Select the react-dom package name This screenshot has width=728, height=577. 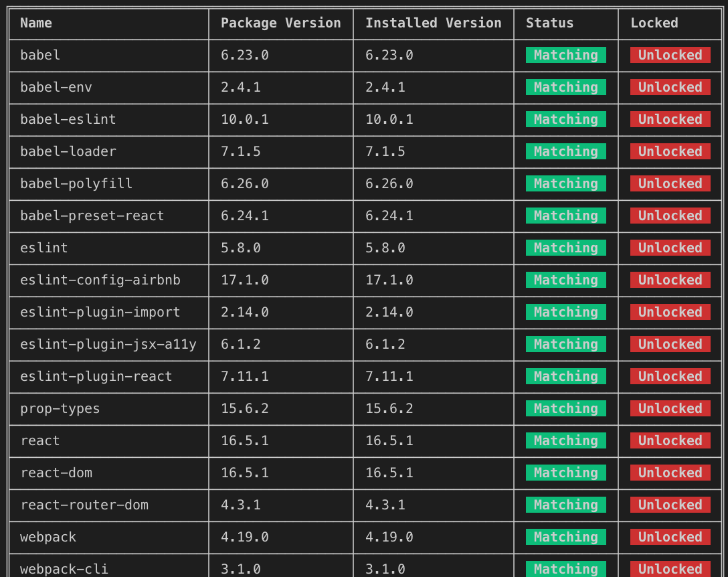coord(56,473)
